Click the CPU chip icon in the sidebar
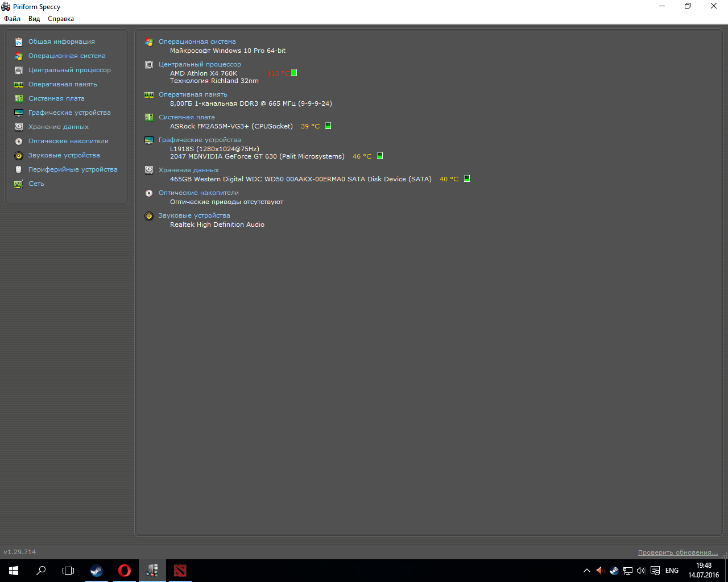 pyautogui.click(x=19, y=70)
